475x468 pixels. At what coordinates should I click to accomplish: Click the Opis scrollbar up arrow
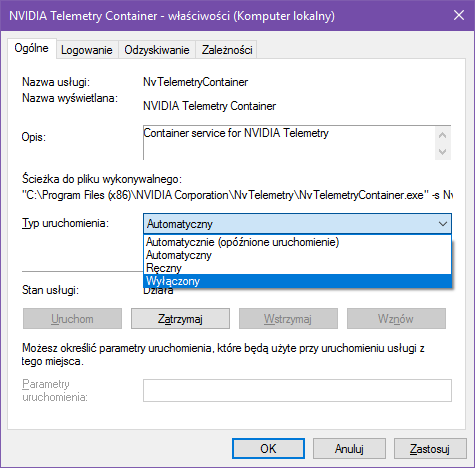pos(443,135)
